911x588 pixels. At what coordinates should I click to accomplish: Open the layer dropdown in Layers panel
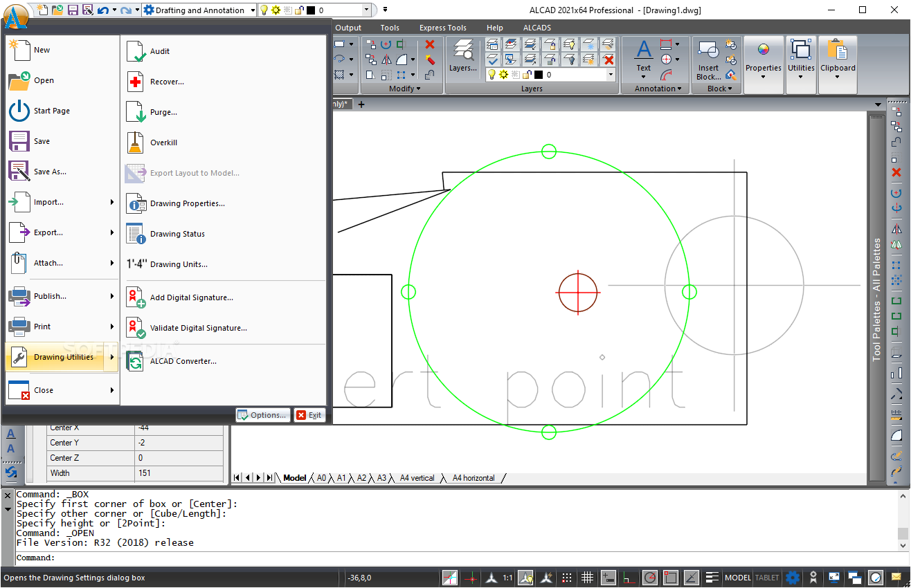coord(611,75)
